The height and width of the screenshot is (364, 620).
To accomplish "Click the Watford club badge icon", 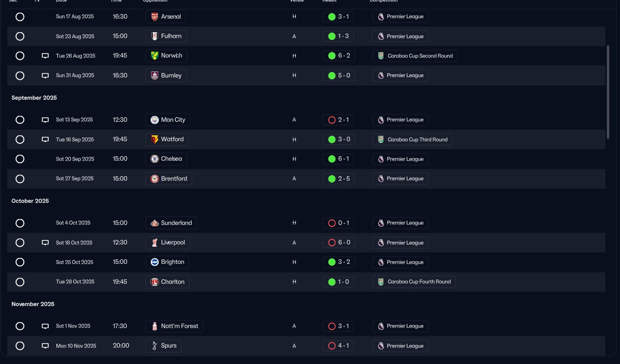I will click(x=154, y=140).
